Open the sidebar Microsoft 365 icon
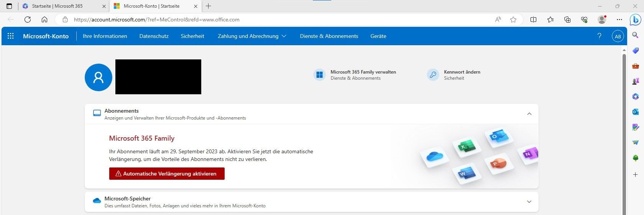The height and width of the screenshot is (215, 644). (635, 97)
